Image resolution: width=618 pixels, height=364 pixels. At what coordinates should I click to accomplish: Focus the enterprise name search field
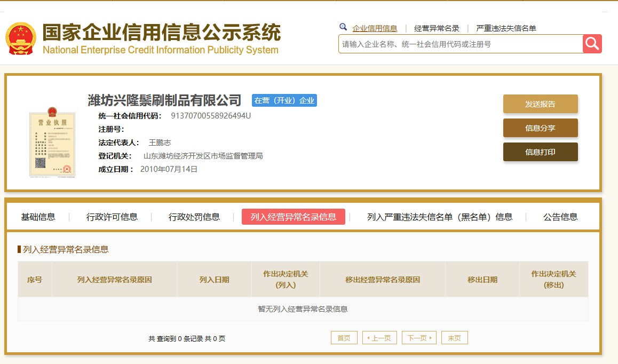coord(461,44)
